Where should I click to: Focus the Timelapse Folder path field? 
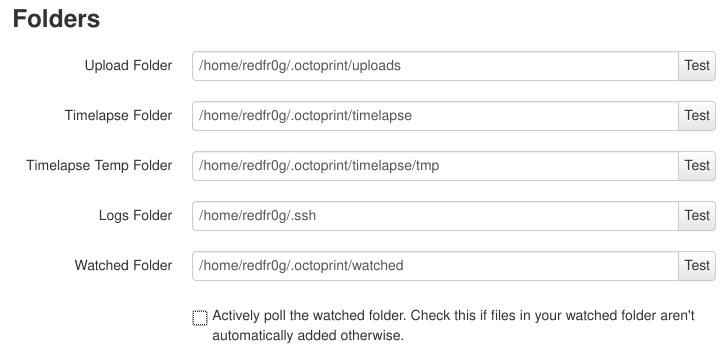click(435, 116)
